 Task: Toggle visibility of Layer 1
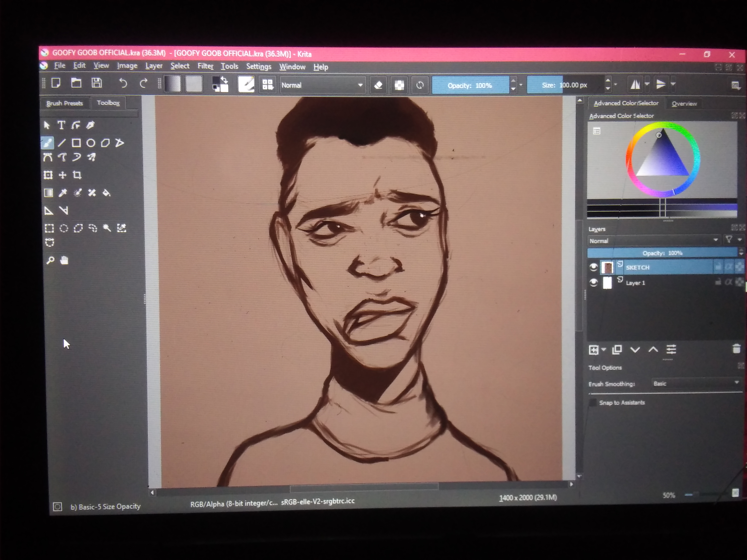coord(593,283)
